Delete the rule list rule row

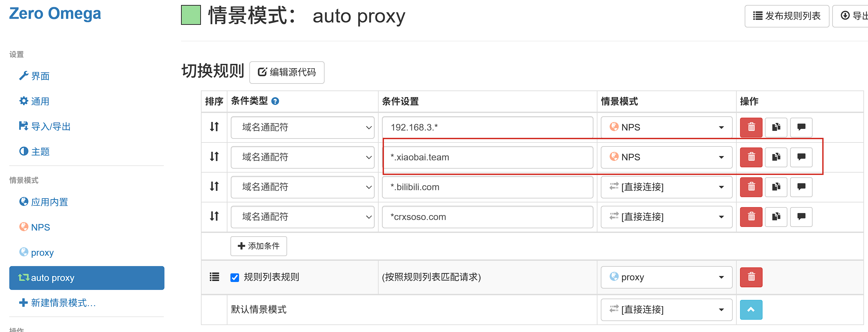click(x=751, y=277)
